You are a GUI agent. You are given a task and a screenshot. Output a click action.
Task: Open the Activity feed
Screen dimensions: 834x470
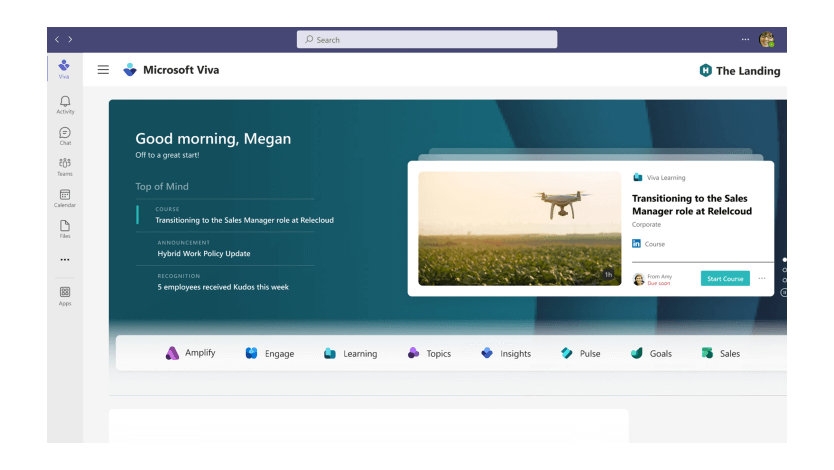pyautogui.click(x=65, y=105)
